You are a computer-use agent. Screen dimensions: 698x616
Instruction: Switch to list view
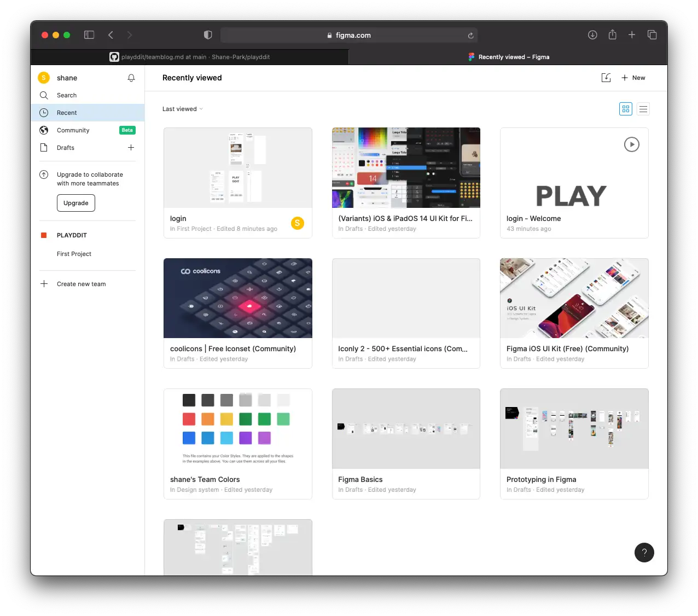point(643,109)
